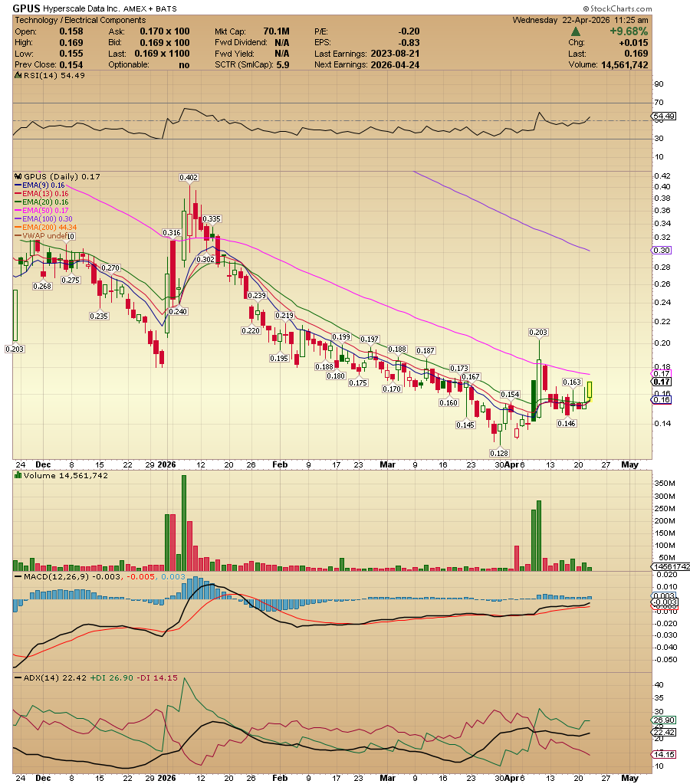Click the 54.49 RSI value tag on axis

click(x=665, y=116)
